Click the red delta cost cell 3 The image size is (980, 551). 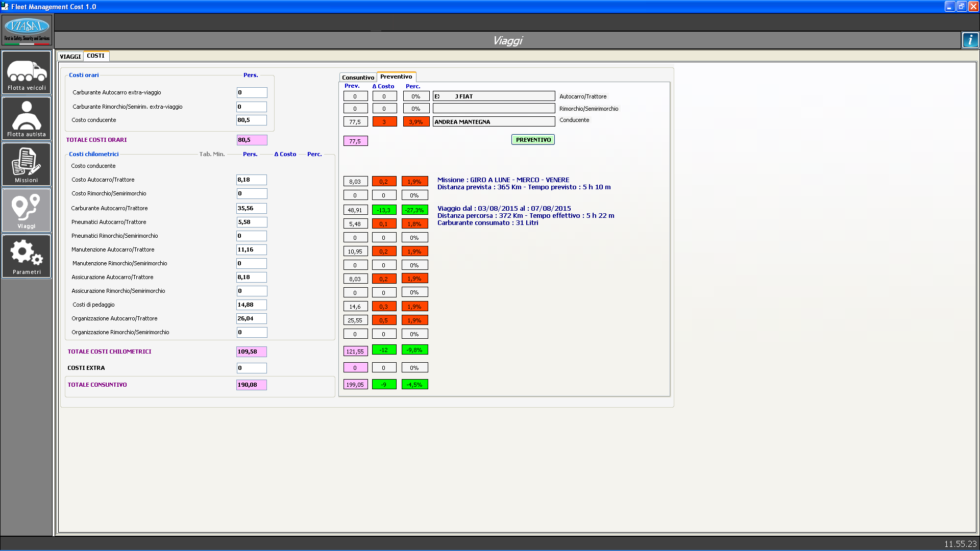[x=384, y=122]
